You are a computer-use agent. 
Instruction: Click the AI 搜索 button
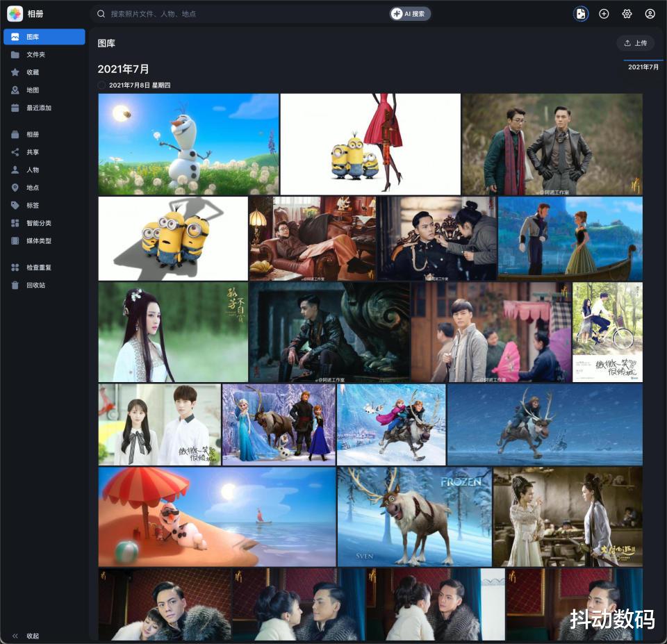point(410,14)
